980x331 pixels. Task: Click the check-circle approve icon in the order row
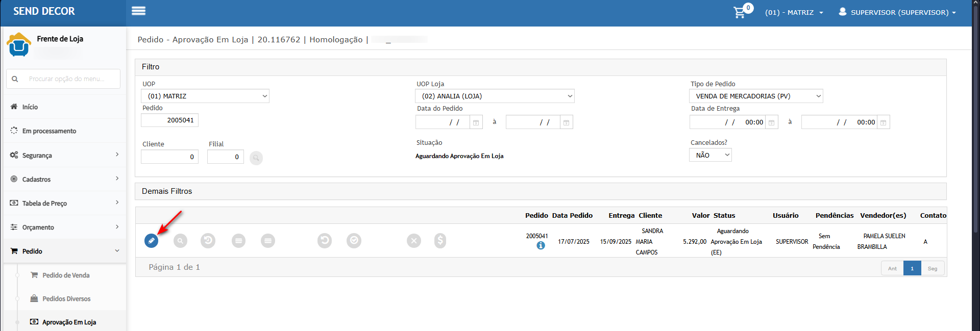(x=354, y=240)
